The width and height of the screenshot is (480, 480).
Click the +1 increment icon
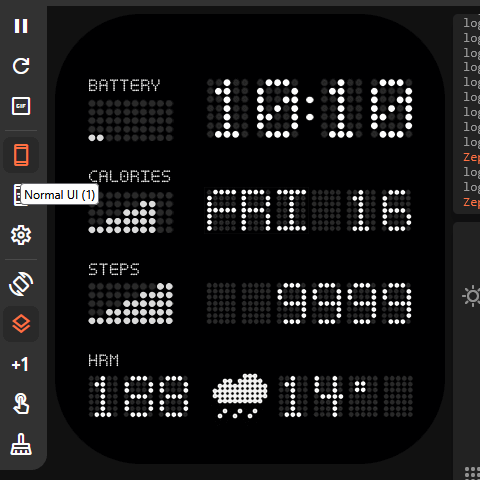20,364
